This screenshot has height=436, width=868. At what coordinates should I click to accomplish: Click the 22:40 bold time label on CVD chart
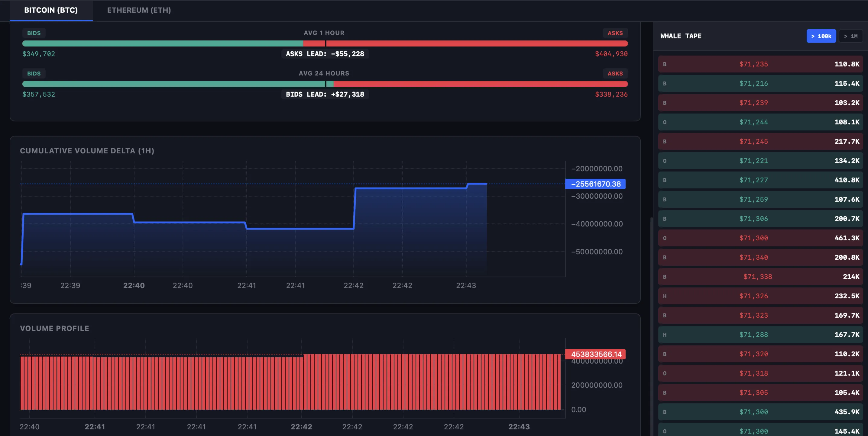(134, 286)
